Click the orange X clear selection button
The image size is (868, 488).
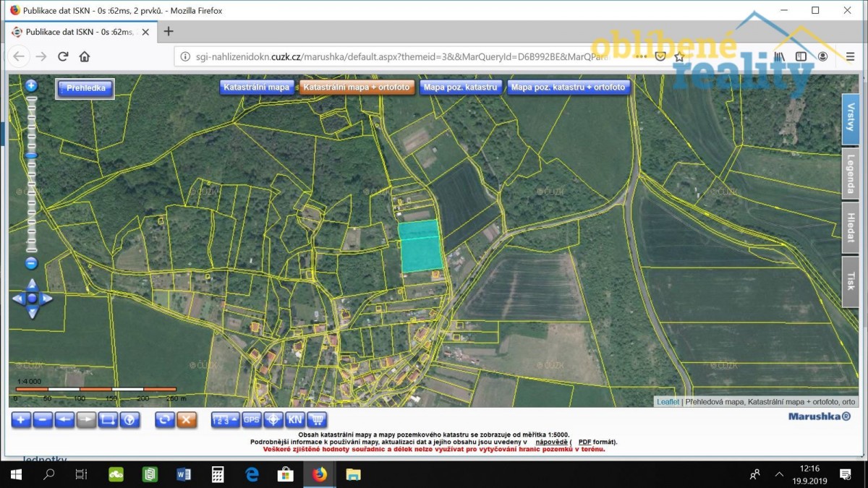pos(187,419)
